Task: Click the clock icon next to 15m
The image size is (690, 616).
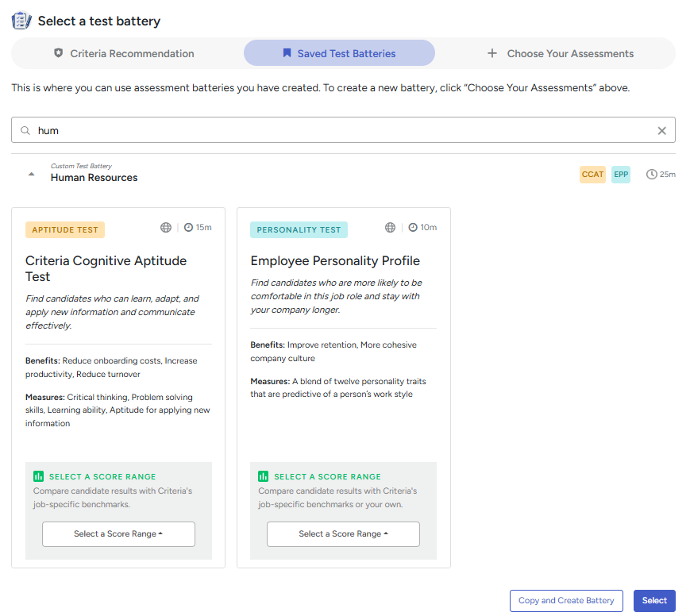Action: click(188, 228)
